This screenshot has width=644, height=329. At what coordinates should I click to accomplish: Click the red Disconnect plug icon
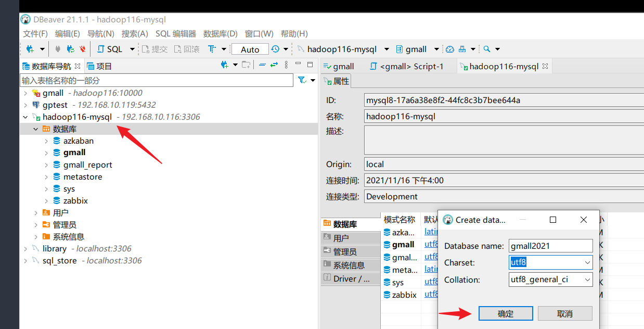click(x=83, y=49)
